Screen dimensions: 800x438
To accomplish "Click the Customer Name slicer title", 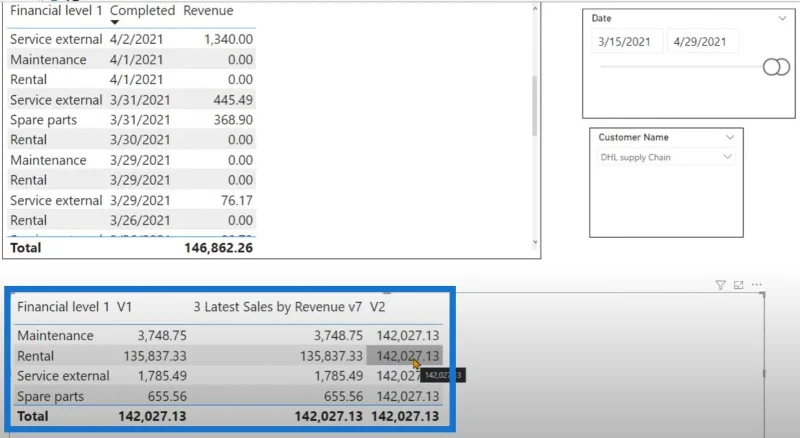I will pos(633,137).
